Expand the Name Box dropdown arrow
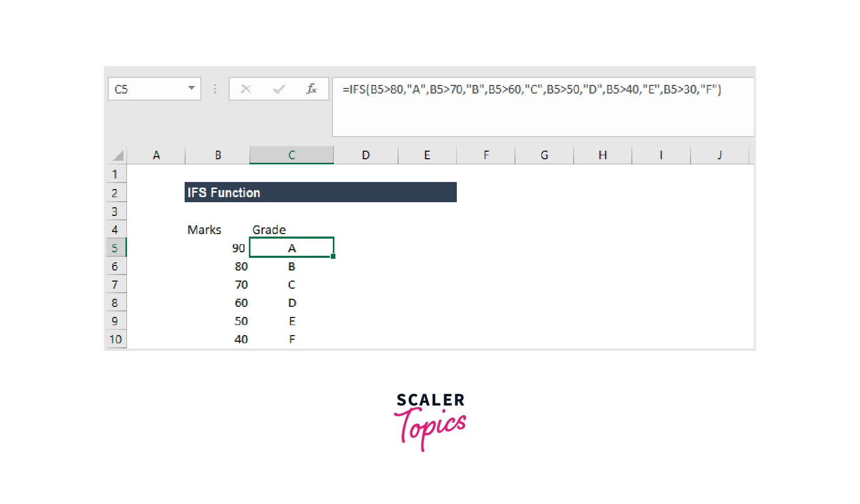This screenshot has height=504, width=860. pyautogui.click(x=191, y=88)
